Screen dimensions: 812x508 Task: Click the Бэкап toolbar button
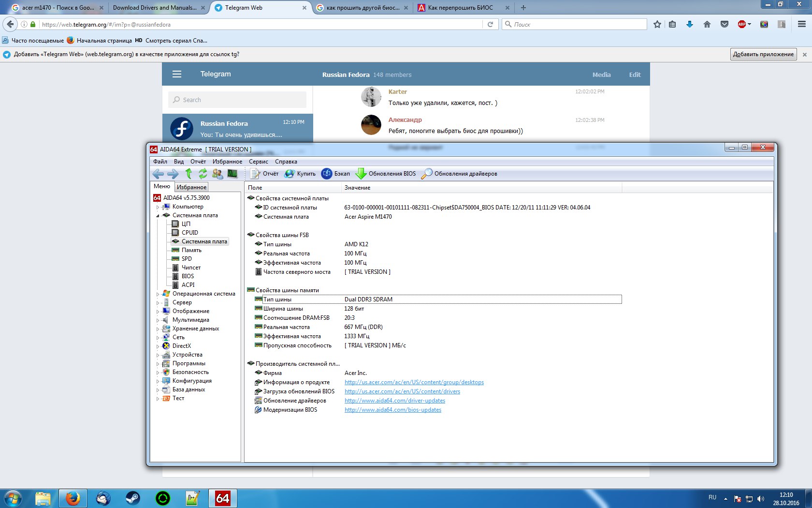pos(336,174)
